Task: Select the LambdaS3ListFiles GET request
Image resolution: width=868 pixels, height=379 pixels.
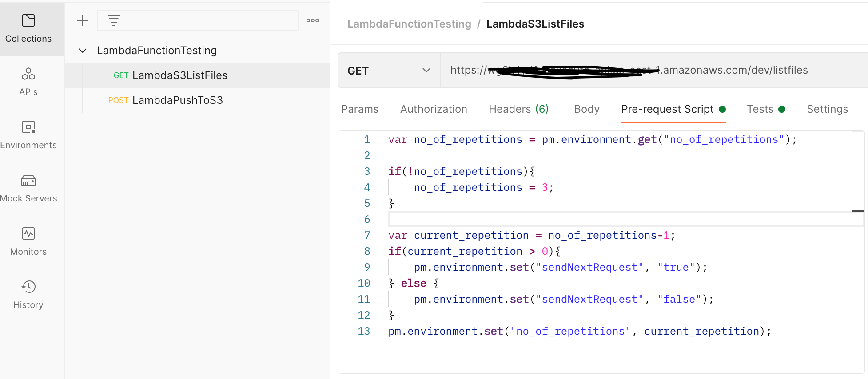Action: click(x=179, y=75)
